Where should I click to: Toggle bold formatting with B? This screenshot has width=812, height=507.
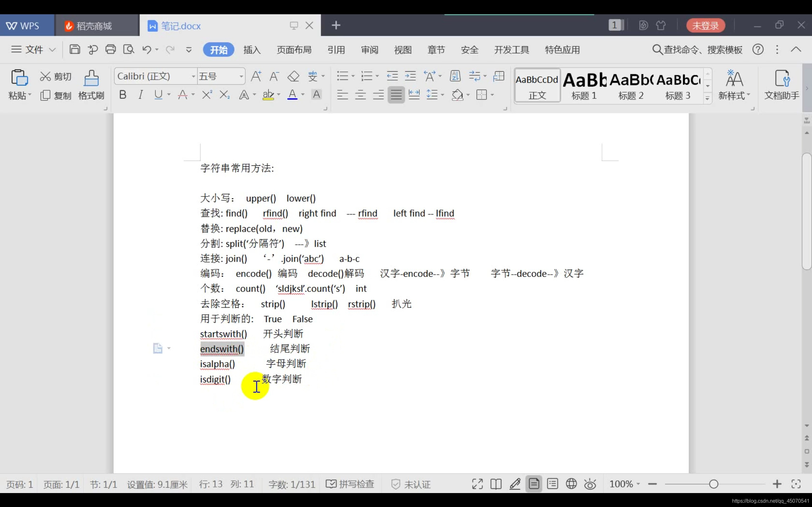pyautogui.click(x=123, y=95)
